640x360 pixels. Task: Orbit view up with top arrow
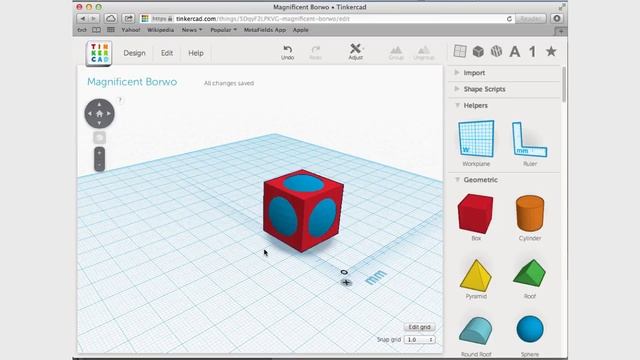[x=99, y=104]
